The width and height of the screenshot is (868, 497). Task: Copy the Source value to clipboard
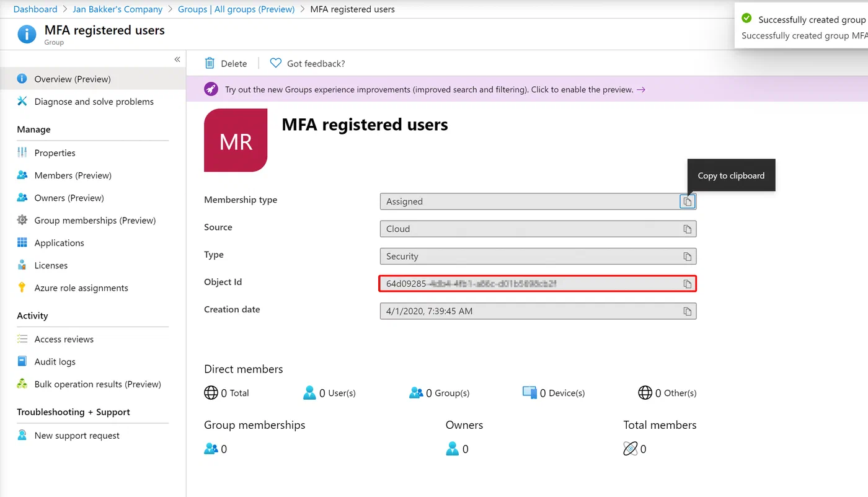pyautogui.click(x=687, y=229)
